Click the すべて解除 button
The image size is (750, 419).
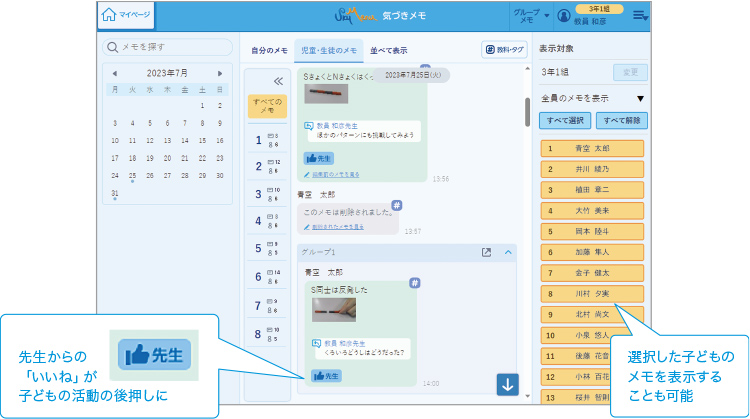click(621, 120)
